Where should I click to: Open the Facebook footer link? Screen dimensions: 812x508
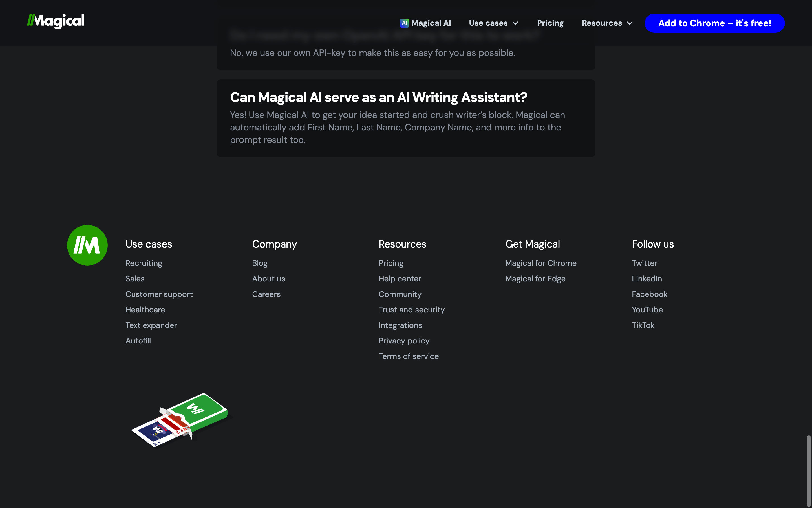pos(649,294)
